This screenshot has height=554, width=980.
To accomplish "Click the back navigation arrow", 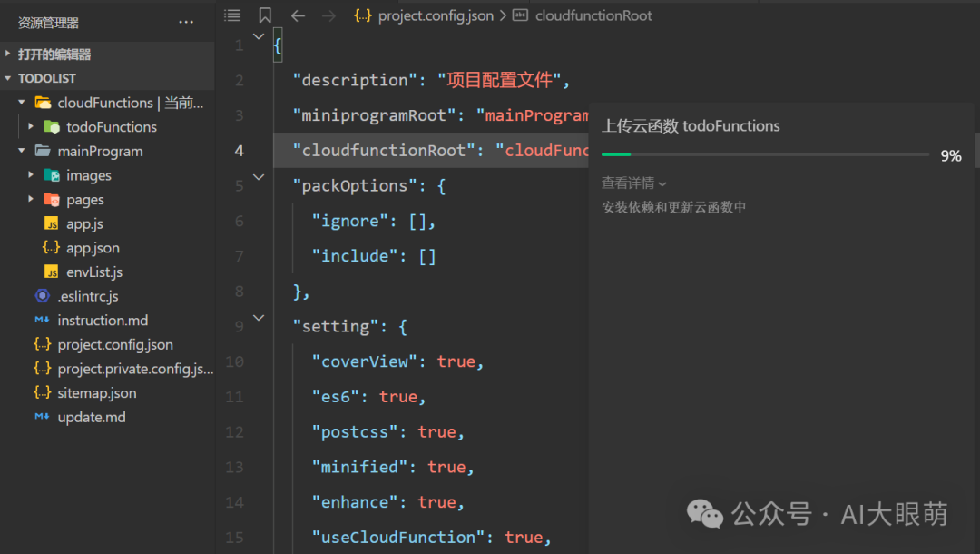I will 297,15.
